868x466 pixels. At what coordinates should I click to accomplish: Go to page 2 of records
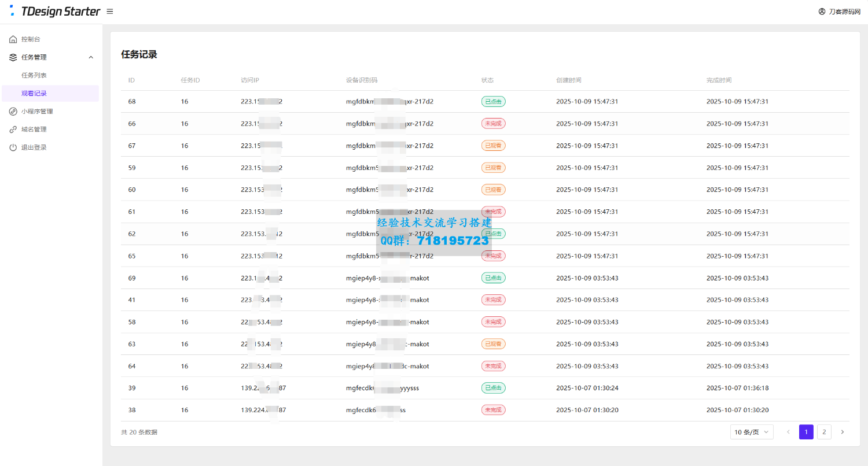coord(824,432)
